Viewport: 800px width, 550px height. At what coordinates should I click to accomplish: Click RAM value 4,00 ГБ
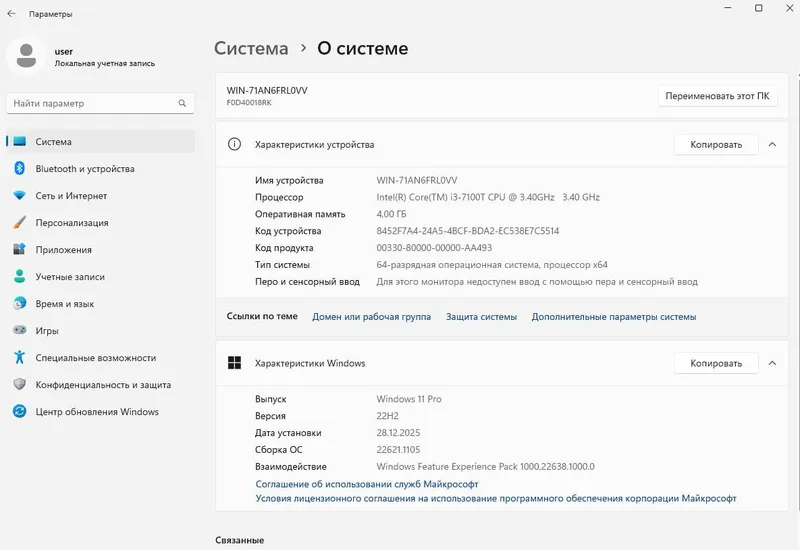tap(391, 214)
